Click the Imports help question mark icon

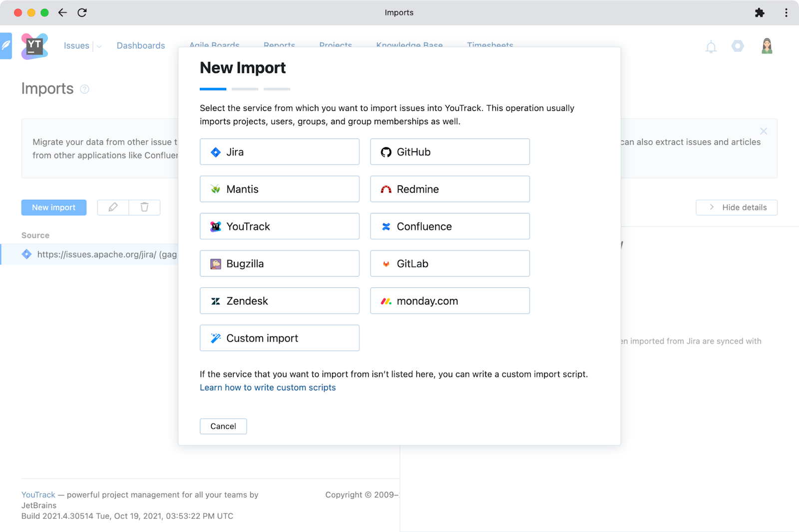pos(85,89)
